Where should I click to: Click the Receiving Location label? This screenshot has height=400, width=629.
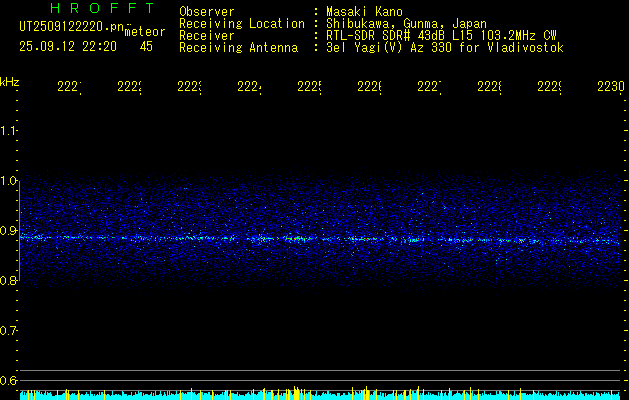[x=242, y=24]
